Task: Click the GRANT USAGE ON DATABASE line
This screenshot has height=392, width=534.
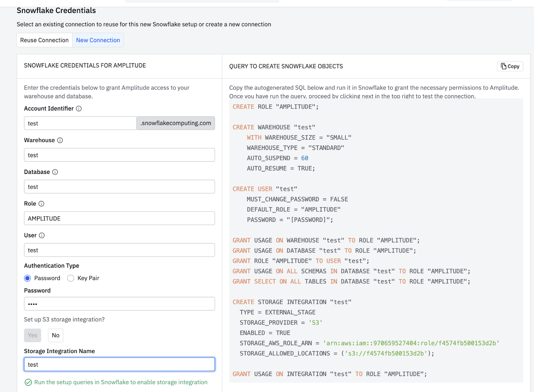Action: (x=324, y=250)
